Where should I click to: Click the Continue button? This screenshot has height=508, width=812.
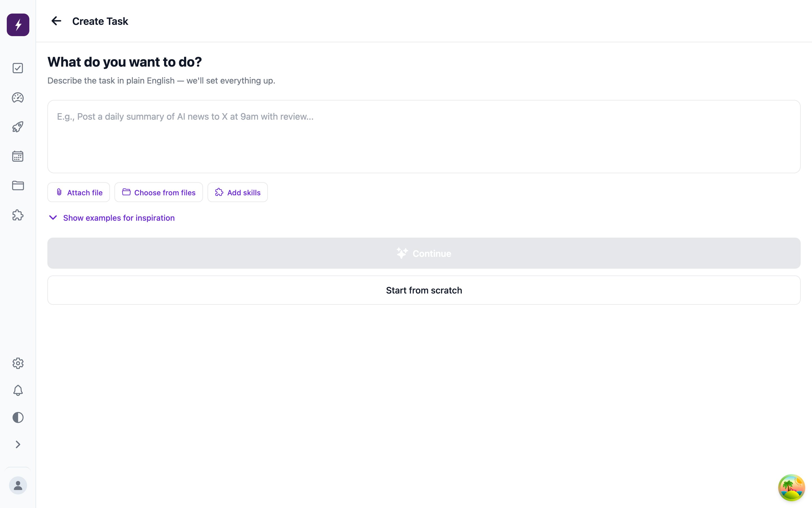click(424, 253)
